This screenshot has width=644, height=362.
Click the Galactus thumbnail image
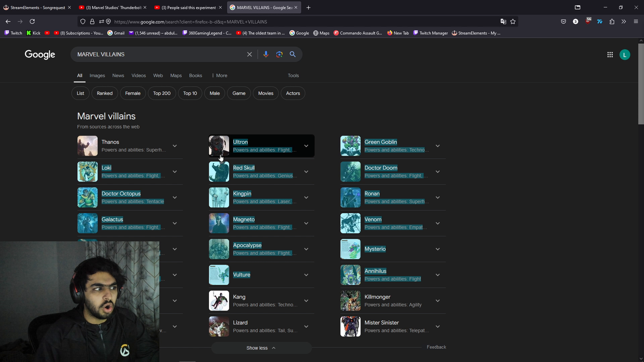pyautogui.click(x=87, y=223)
